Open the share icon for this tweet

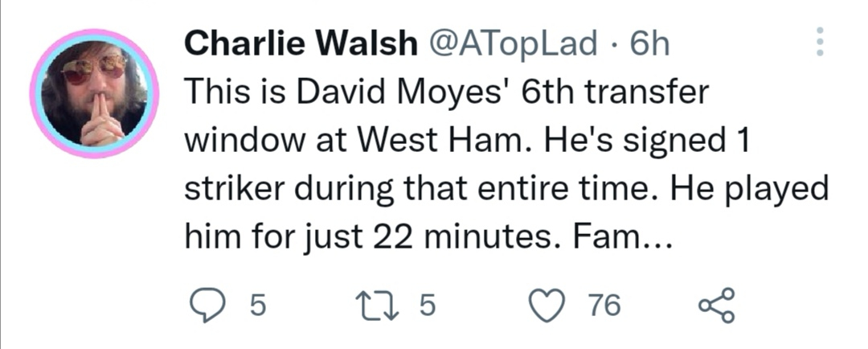(x=717, y=306)
